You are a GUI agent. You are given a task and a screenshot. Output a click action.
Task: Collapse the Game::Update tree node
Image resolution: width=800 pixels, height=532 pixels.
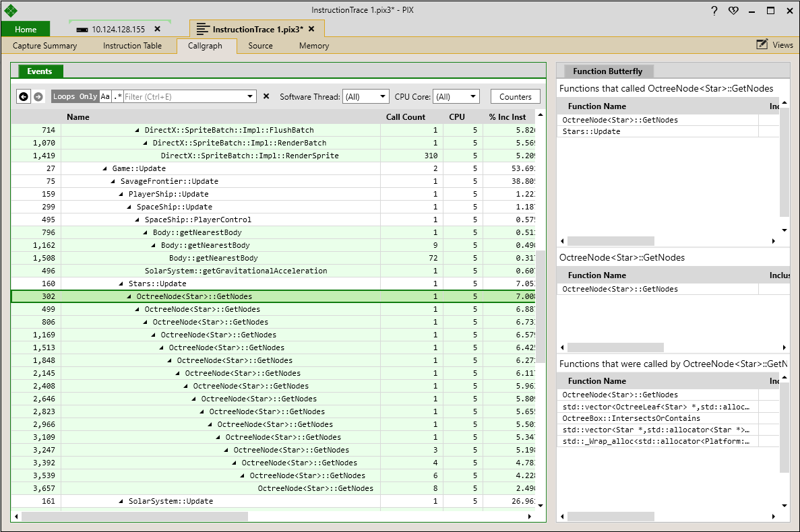pos(104,168)
